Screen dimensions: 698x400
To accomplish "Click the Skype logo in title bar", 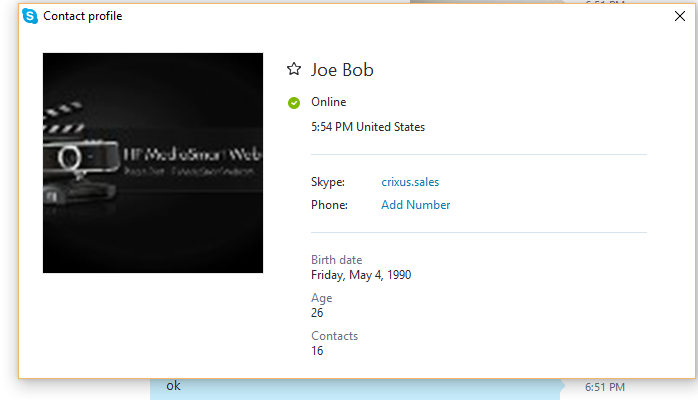I will [x=30, y=16].
